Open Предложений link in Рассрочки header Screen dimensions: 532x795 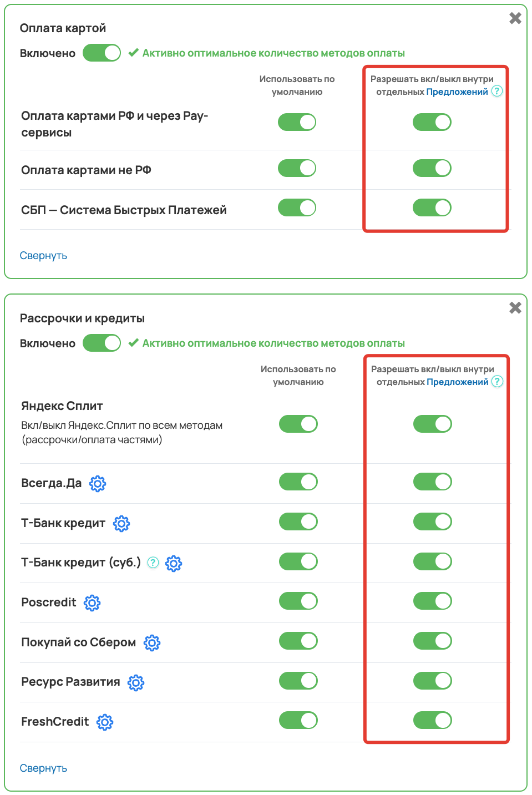[x=458, y=382]
